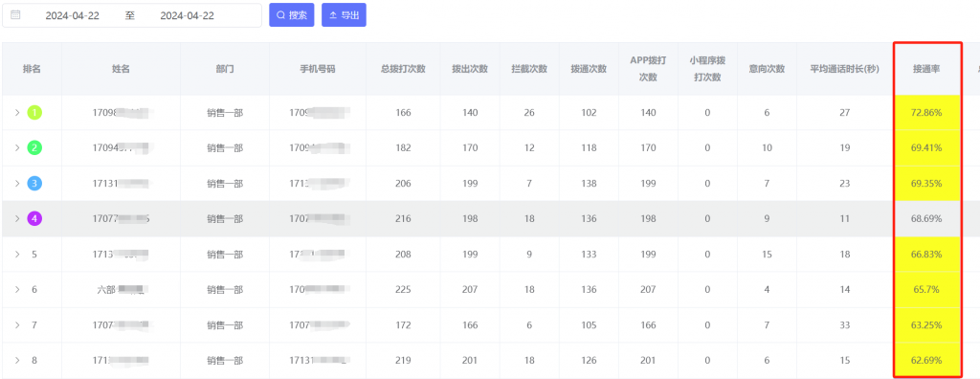Click total calls value 172
The image size is (980, 379).
click(403, 325)
